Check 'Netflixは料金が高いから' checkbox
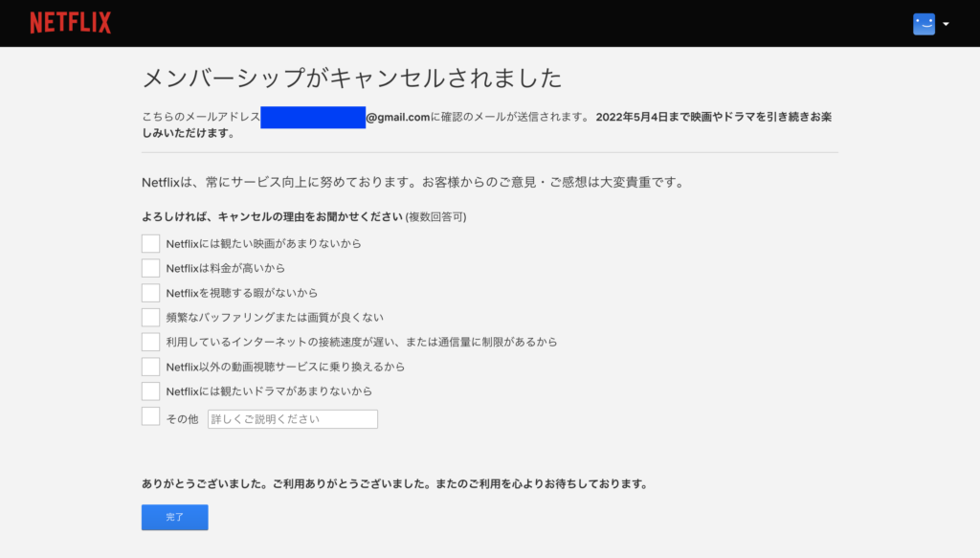This screenshot has height=558, width=980. (150, 268)
